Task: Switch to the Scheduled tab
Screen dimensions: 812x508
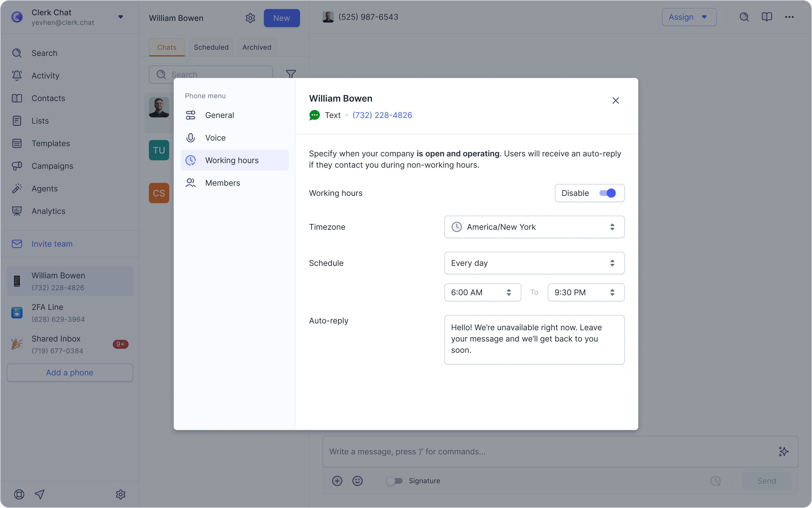Action: point(211,47)
